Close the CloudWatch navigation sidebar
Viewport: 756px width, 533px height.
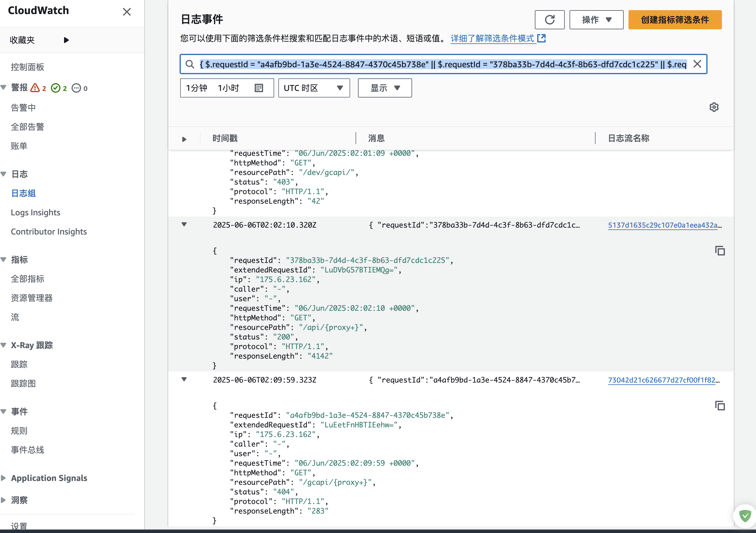127,12
